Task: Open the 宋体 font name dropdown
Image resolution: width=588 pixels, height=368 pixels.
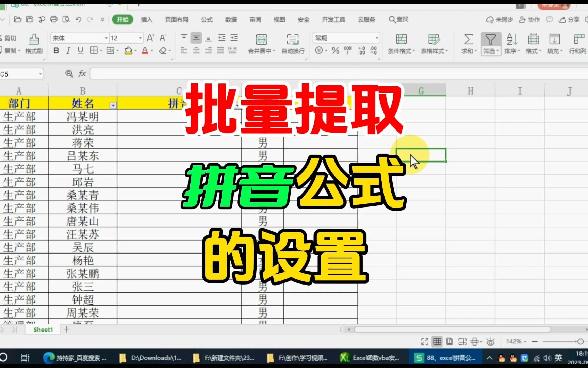Action: pos(107,37)
